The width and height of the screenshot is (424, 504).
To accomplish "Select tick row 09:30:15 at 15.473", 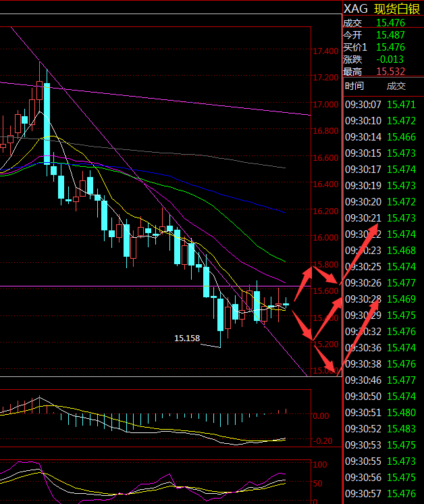I will [380, 153].
